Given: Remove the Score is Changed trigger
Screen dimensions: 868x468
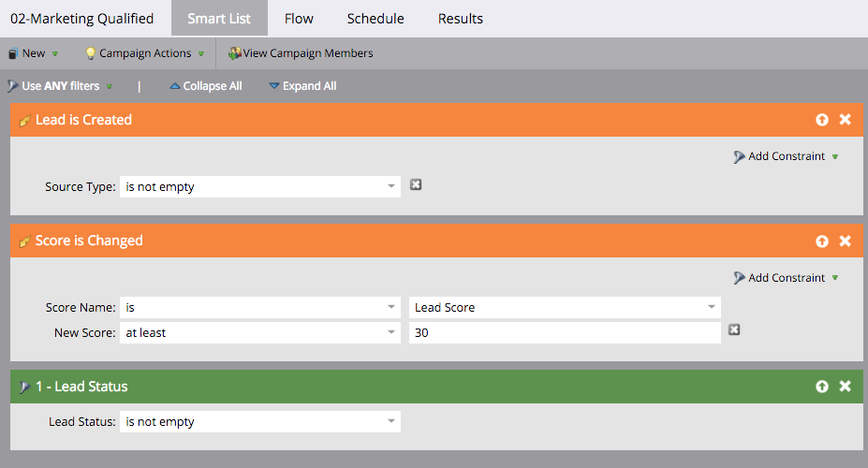Looking at the screenshot, I should pyautogui.click(x=845, y=241).
